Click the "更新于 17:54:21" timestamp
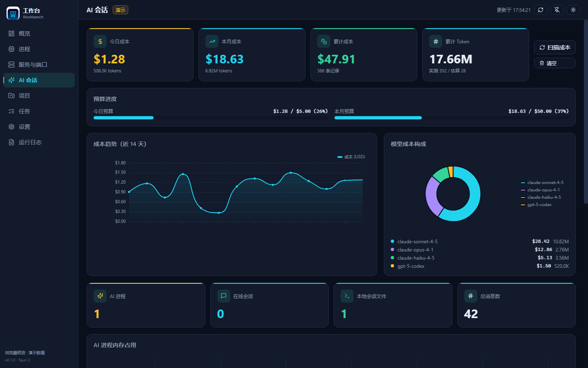 514,10
